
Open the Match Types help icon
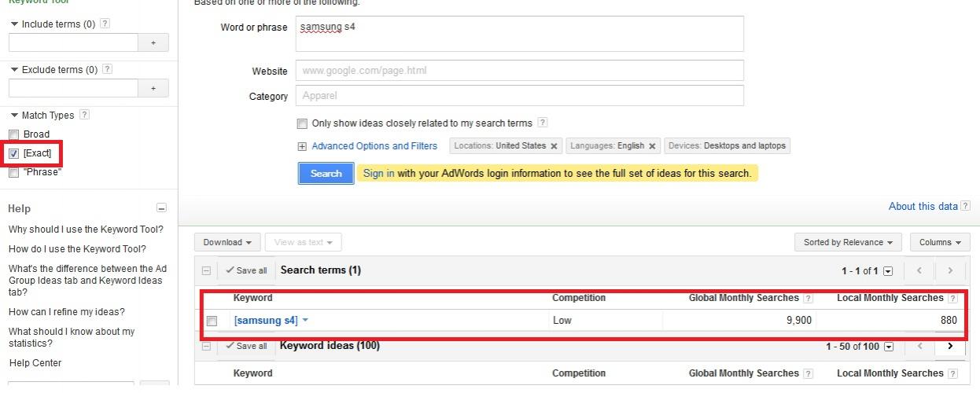point(84,115)
